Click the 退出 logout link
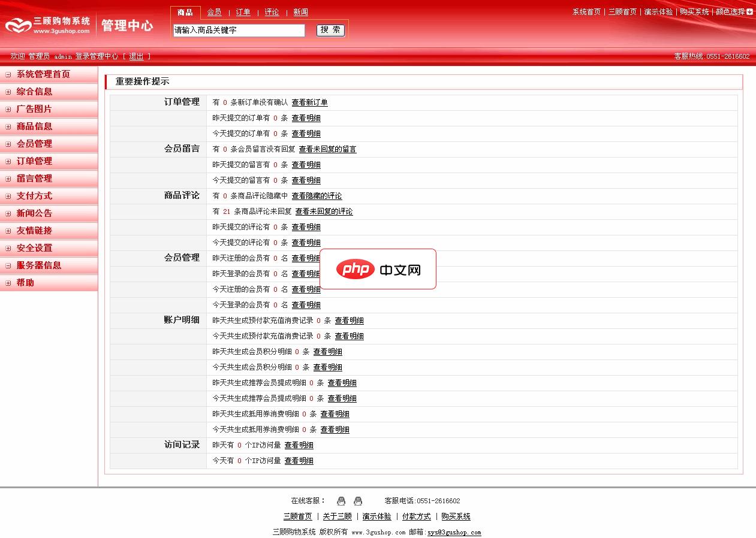The image size is (756, 538). (x=136, y=56)
